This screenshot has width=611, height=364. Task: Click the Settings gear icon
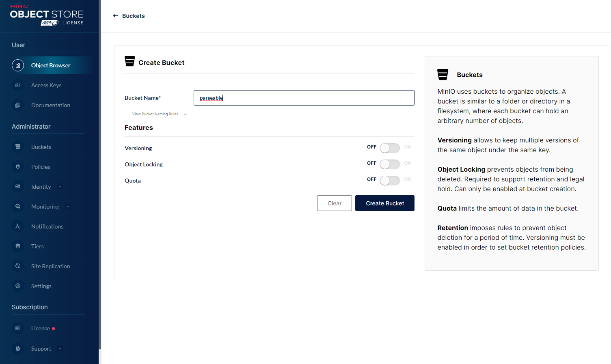pyautogui.click(x=18, y=286)
